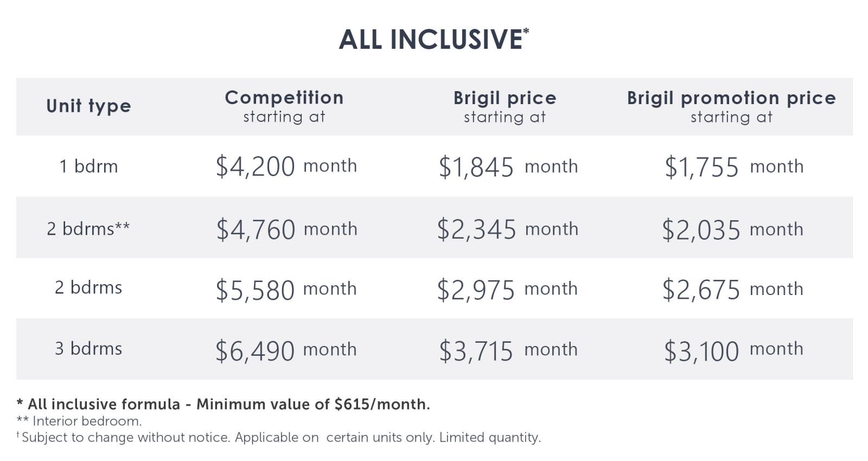Viewport: 868px width, 461px height.
Task: Select the 2 bdrms** interior bedroom row label
Action: (88, 228)
